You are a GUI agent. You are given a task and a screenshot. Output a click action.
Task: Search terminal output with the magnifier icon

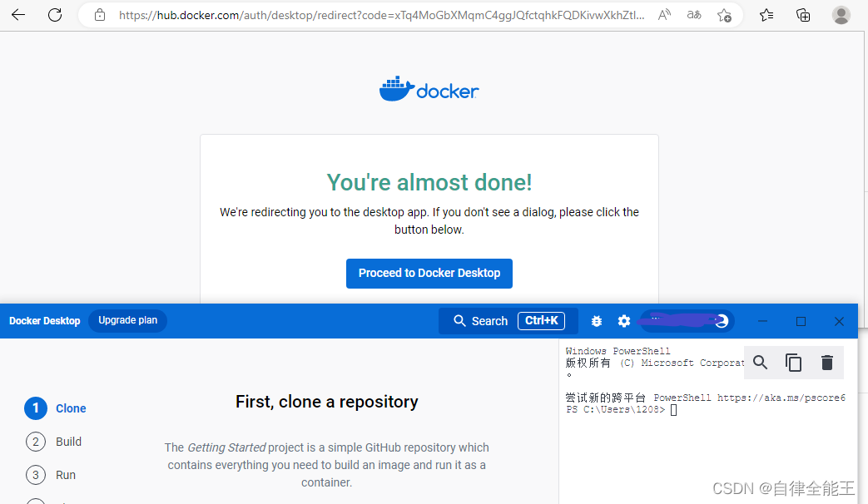[x=760, y=363]
